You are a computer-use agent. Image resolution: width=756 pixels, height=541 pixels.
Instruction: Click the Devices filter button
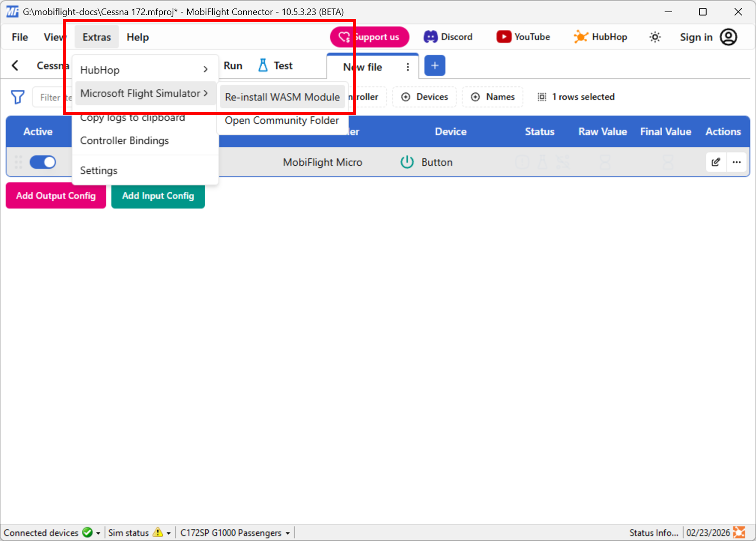pyautogui.click(x=424, y=97)
